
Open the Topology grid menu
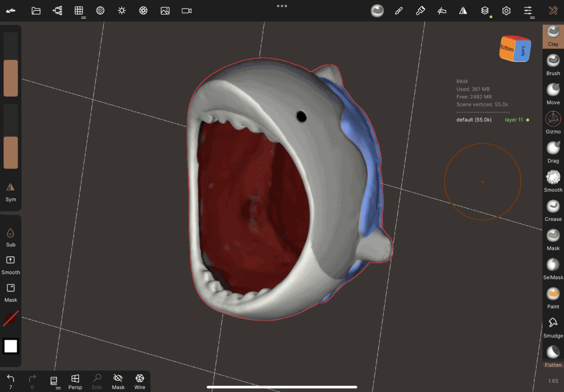79,10
